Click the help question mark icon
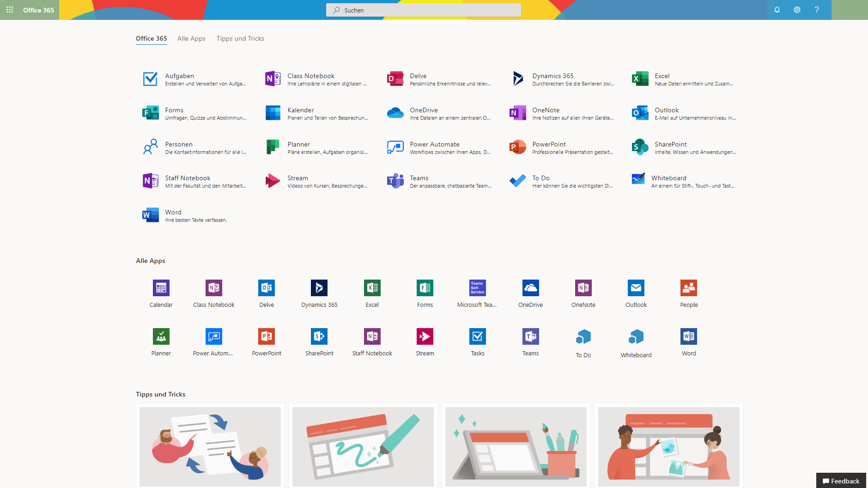 [817, 10]
